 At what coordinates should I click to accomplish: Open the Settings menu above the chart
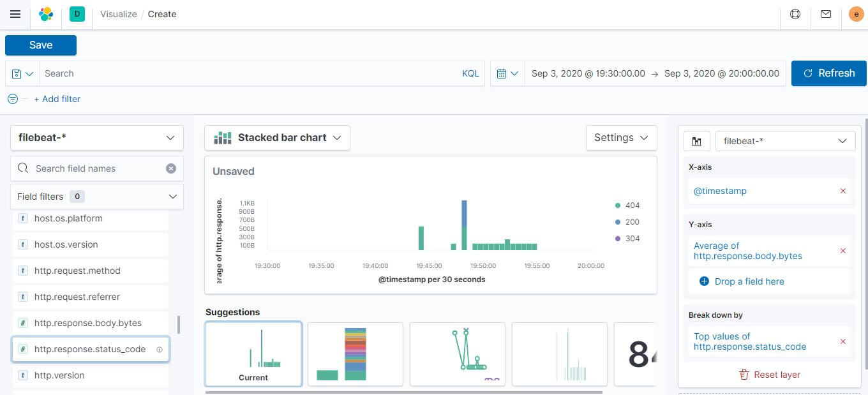coord(620,137)
